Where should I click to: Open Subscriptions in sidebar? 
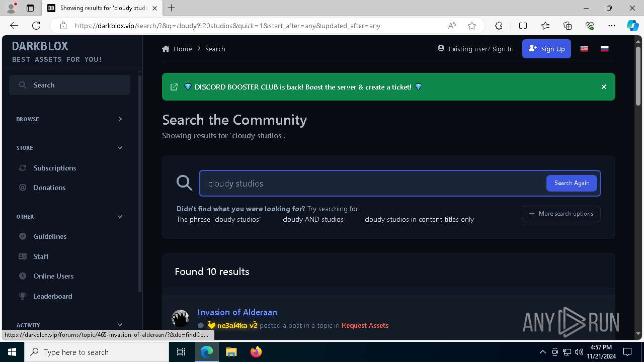click(54, 168)
